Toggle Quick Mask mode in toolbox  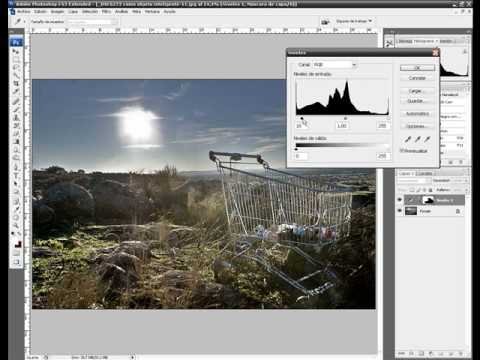[x=16, y=254]
